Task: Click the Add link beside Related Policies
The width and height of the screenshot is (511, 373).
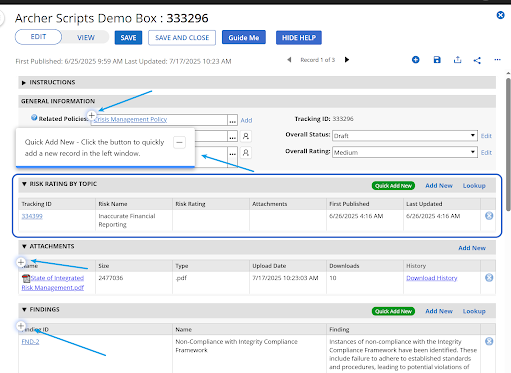Action: point(246,120)
